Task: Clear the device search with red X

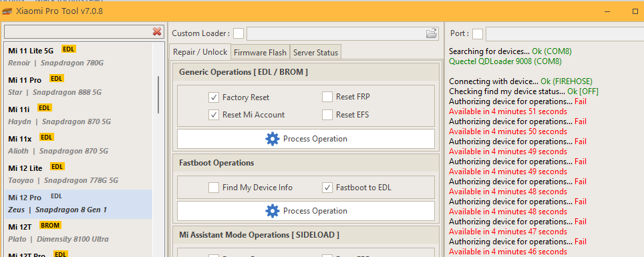Action: coord(157,31)
